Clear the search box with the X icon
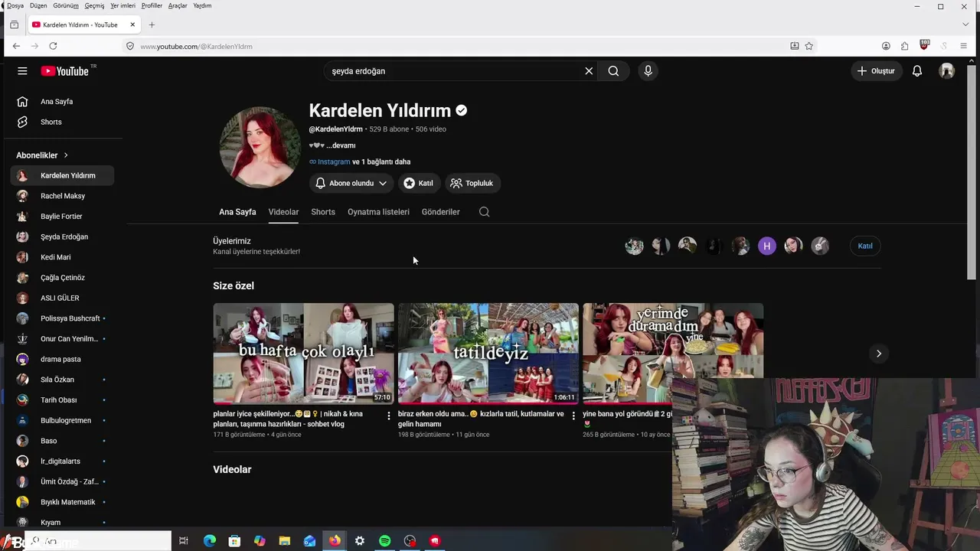 [589, 71]
